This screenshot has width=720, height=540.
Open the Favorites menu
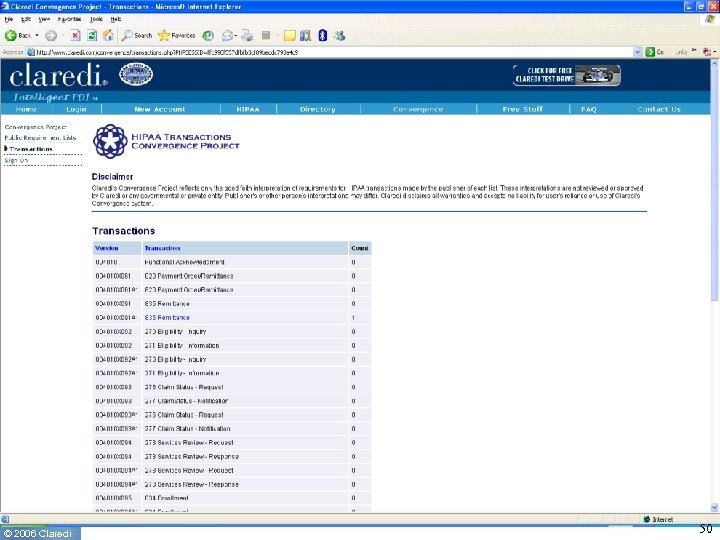click(69, 19)
